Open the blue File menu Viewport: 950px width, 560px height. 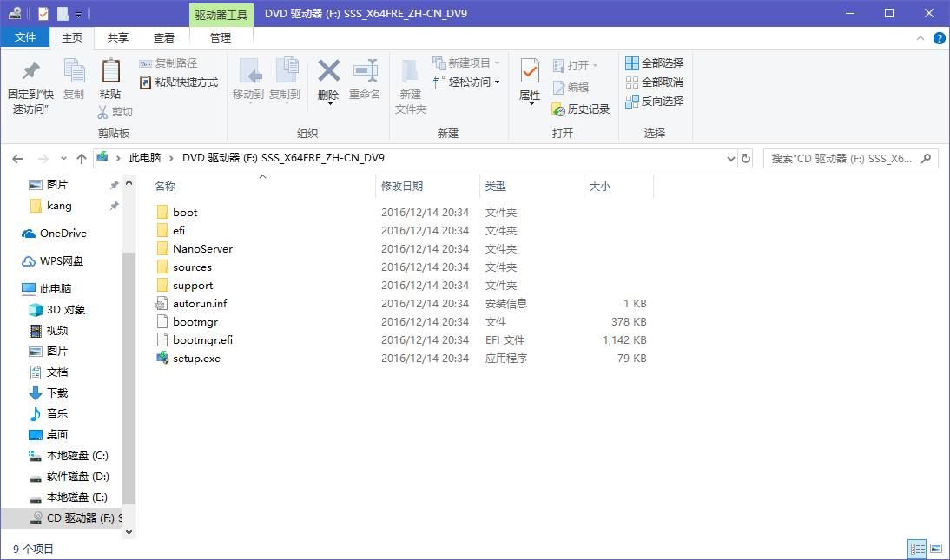pyautogui.click(x=25, y=38)
